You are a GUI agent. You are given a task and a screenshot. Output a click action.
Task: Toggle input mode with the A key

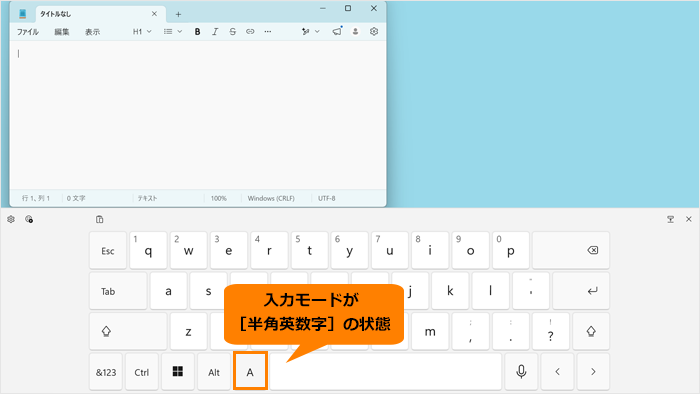coord(250,372)
